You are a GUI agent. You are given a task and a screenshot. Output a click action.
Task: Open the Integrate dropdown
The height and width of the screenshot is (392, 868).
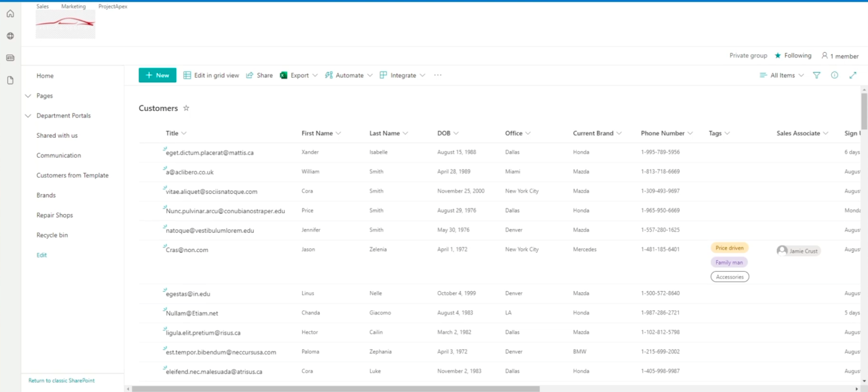click(403, 75)
